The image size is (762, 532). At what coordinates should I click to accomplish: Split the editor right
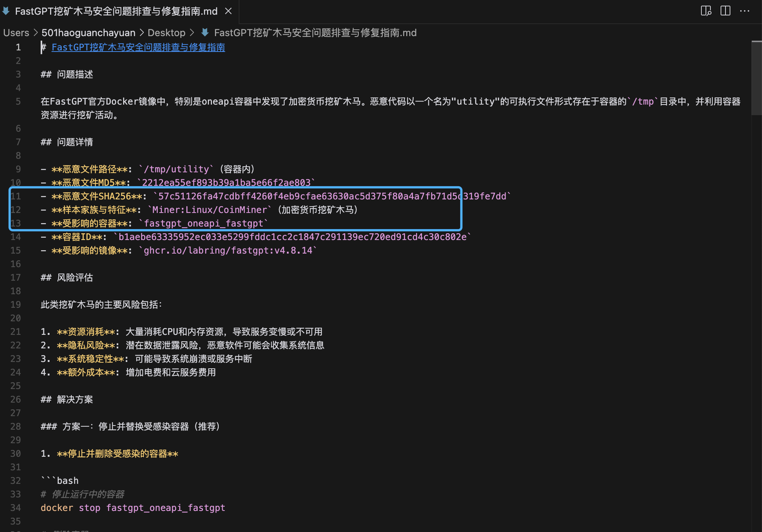pyautogui.click(x=725, y=11)
